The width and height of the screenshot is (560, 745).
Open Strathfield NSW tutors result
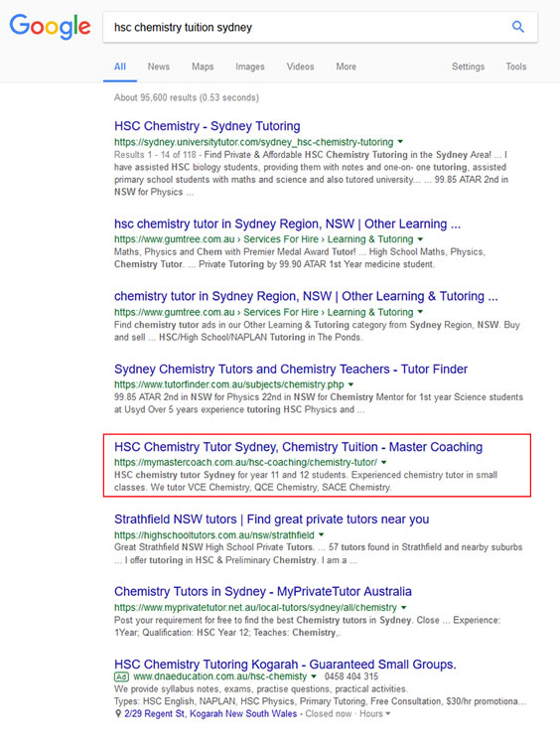click(272, 520)
